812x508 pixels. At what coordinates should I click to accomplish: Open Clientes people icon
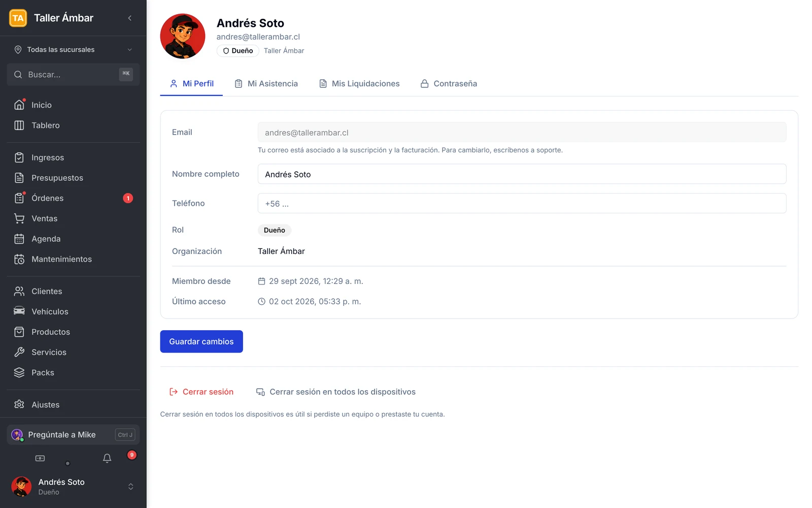pos(19,291)
